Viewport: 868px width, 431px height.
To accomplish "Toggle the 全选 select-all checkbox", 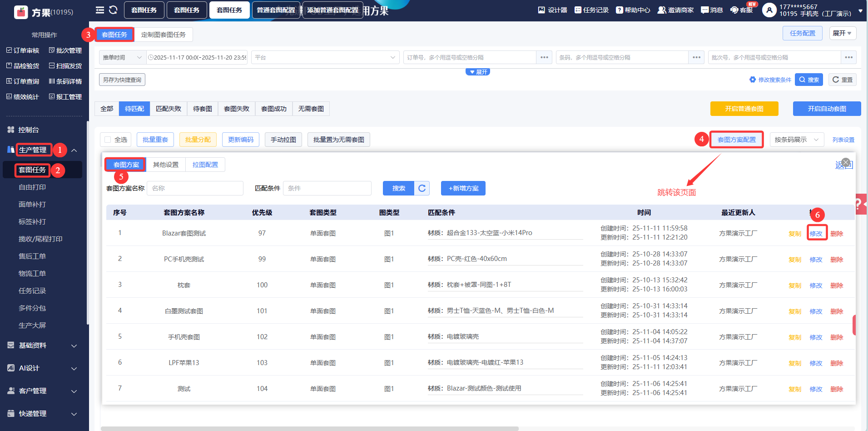I will pos(108,140).
